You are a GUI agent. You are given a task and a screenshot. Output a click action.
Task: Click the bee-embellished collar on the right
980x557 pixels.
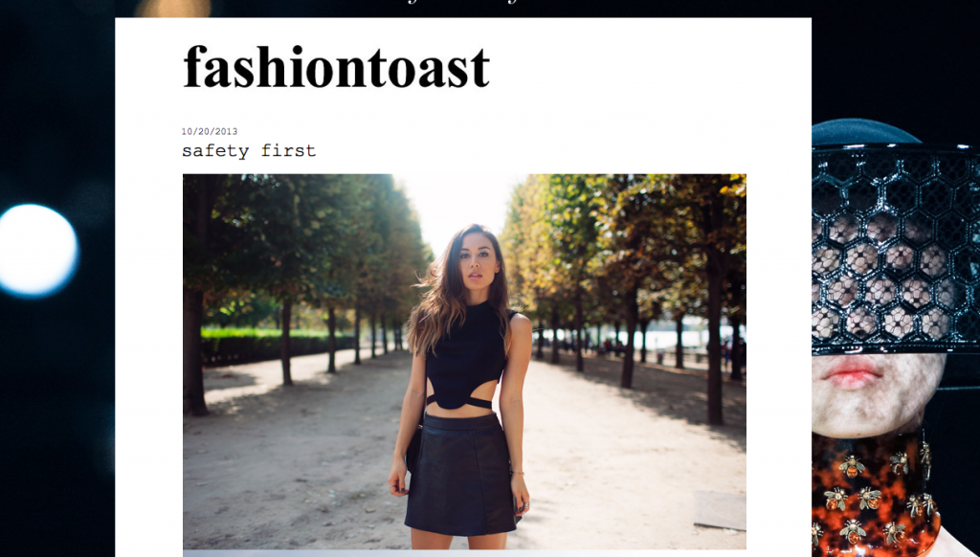point(875,494)
